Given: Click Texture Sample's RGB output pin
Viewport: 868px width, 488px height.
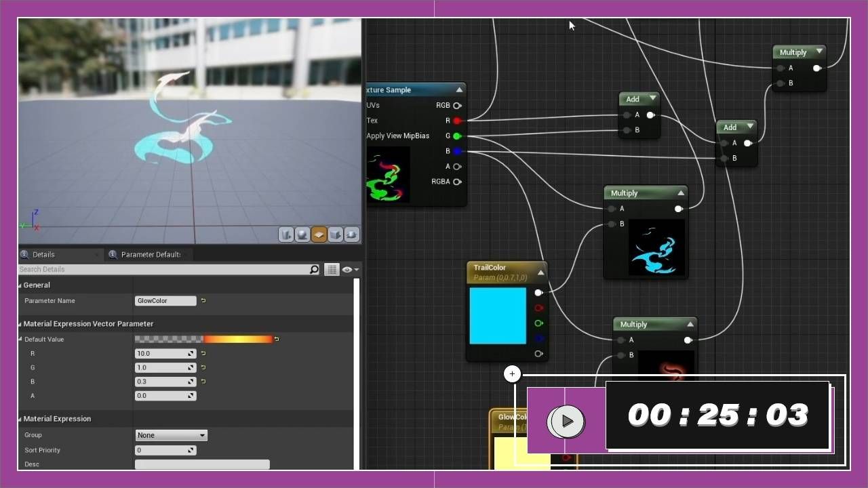Looking at the screenshot, I should click(457, 106).
